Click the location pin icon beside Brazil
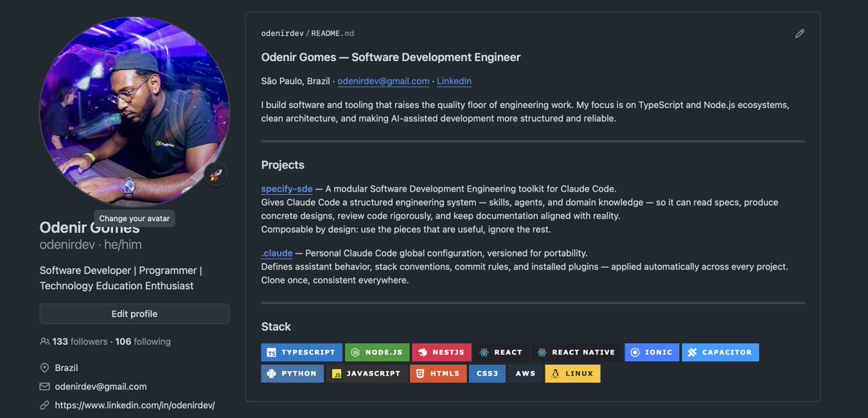The height and width of the screenshot is (418, 868). [x=45, y=368]
